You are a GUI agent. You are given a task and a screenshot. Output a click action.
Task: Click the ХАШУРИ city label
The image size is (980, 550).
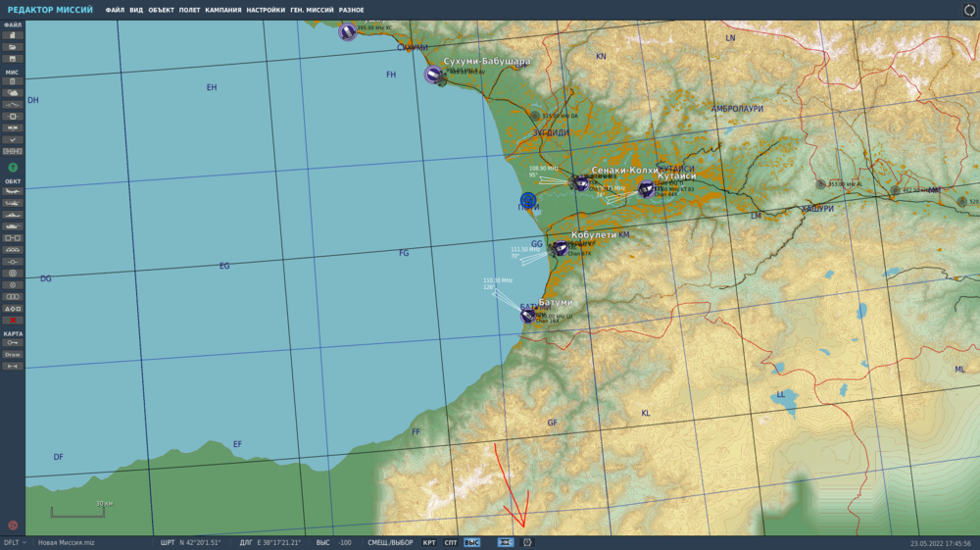point(817,209)
